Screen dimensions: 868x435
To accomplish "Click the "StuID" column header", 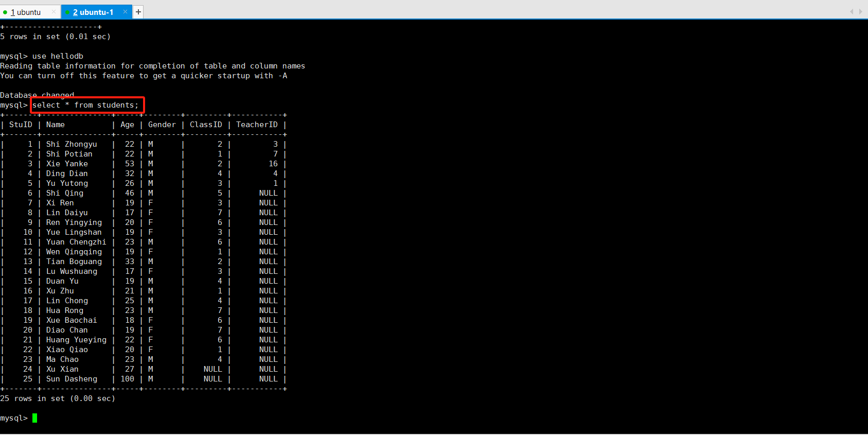I will pyautogui.click(x=21, y=125).
